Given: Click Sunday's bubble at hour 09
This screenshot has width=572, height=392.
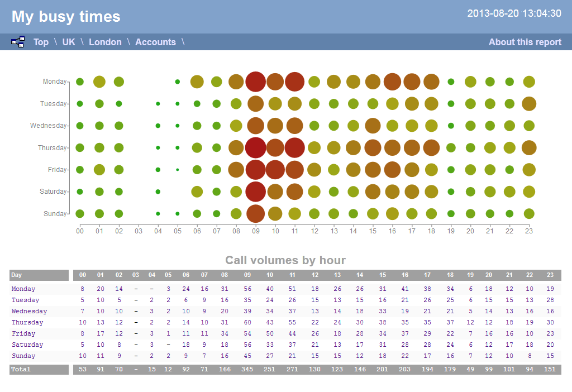Looking at the screenshot, I should (x=256, y=213).
